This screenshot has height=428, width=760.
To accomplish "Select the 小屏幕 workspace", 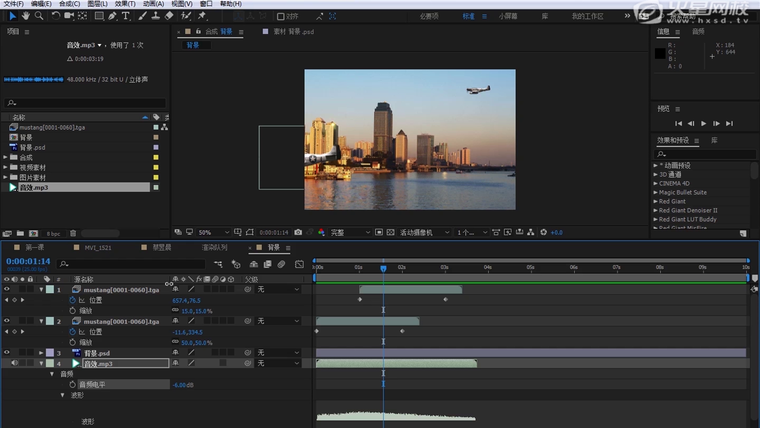I will pos(508,16).
